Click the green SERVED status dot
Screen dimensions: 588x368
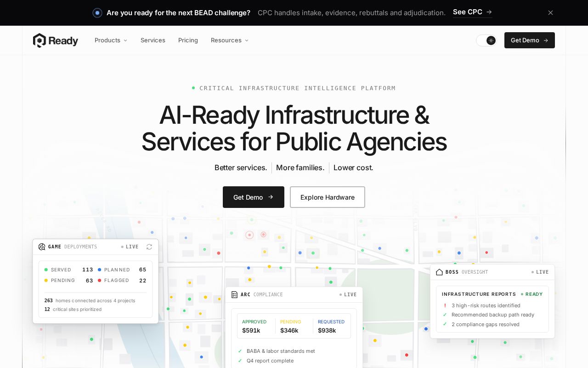click(46, 270)
